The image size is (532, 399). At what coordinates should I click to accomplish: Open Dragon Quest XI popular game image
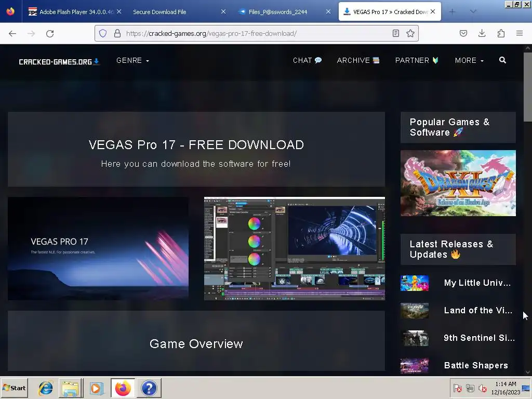pos(458,183)
